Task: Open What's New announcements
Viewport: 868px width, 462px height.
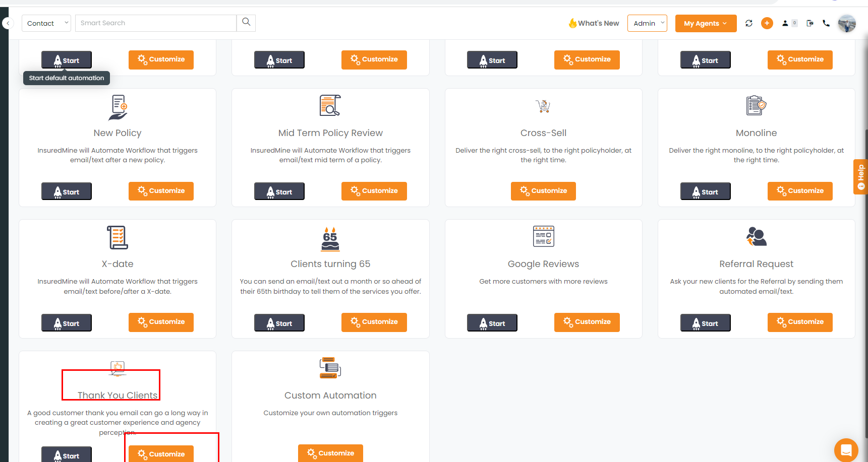Action: point(594,23)
